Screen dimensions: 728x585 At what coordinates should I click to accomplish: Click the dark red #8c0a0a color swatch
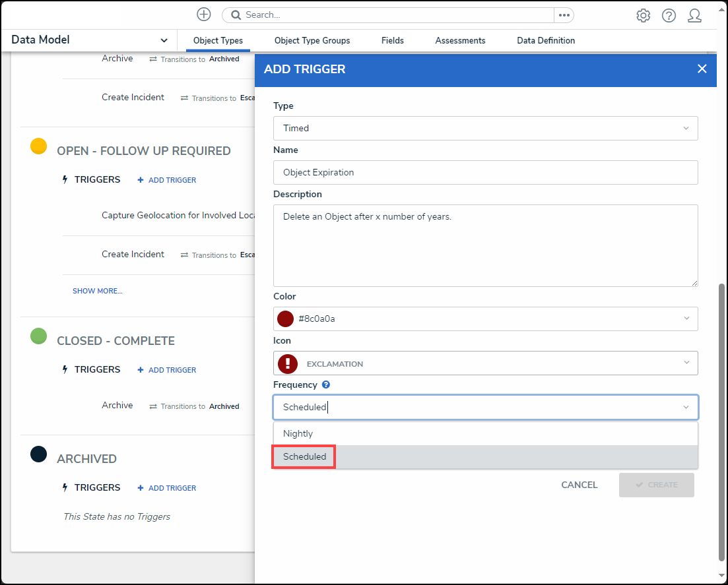tap(285, 319)
